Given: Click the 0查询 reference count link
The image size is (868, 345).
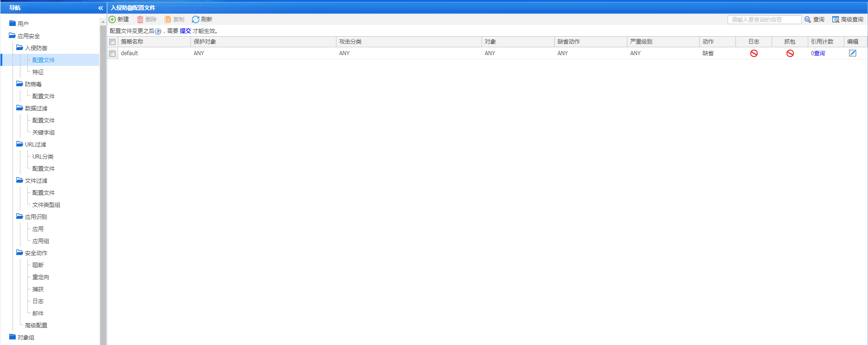Looking at the screenshot, I should tap(818, 53).
